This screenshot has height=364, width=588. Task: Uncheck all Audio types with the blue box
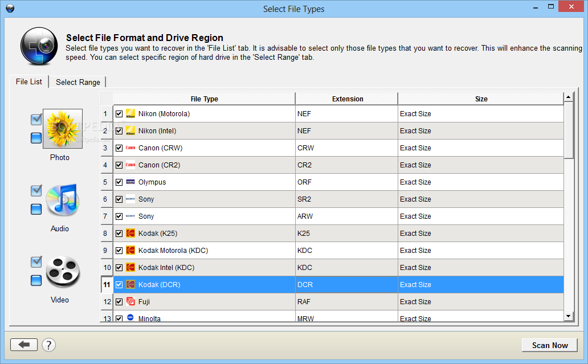point(36,209)
